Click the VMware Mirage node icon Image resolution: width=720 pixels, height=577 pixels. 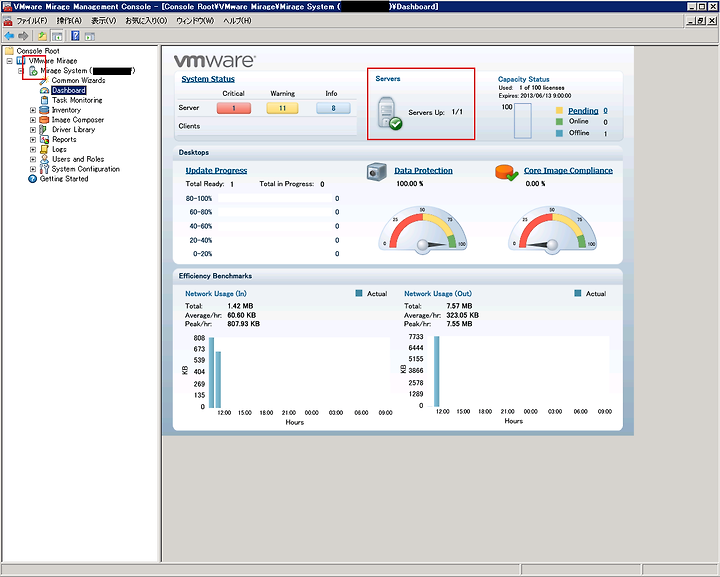click(21, 61)
